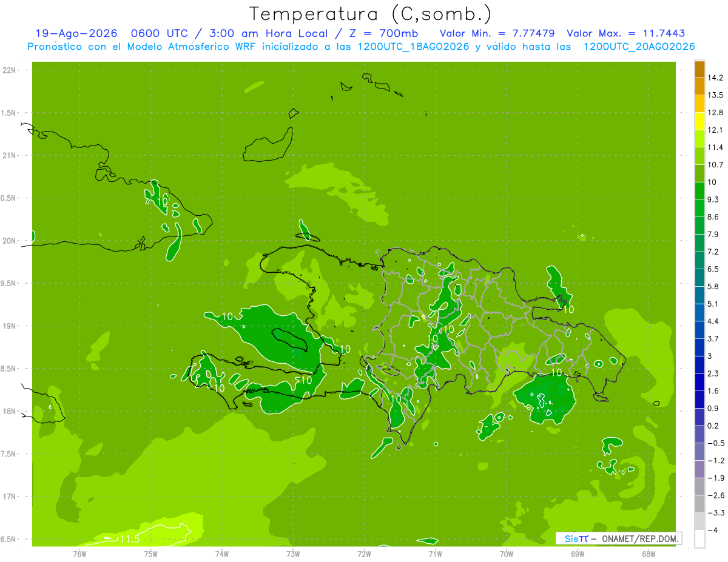This screenshot has height=562, width=728.
Task: Click the colorbar label "8.6"
Action: (714, 217)
